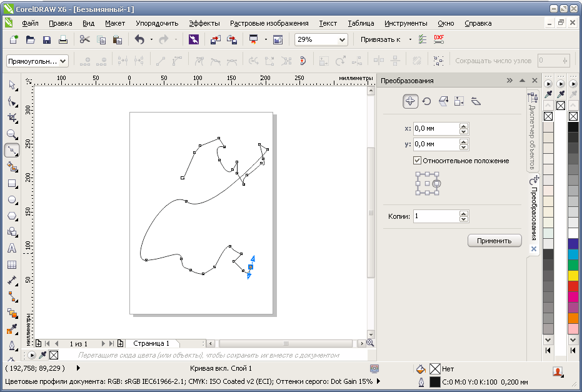Open the Растровые изображения menu

(x=269, y=23)
